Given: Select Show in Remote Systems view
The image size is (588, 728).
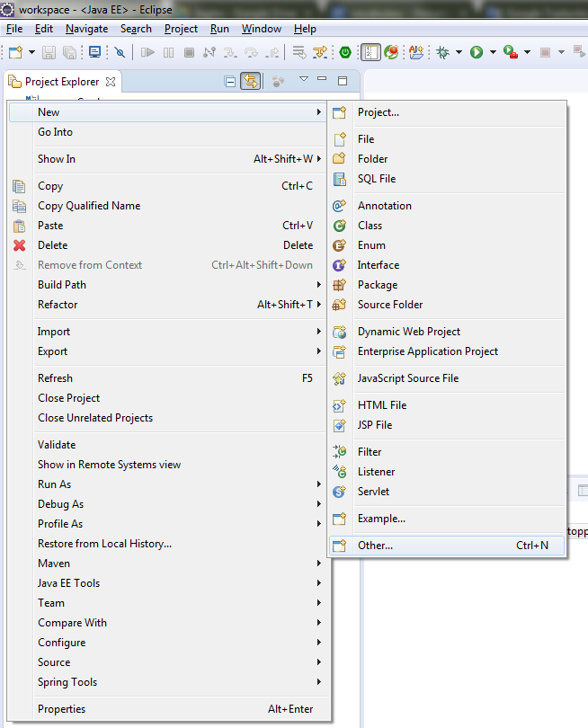Looking at the screenshot, I should coord(168,465).
